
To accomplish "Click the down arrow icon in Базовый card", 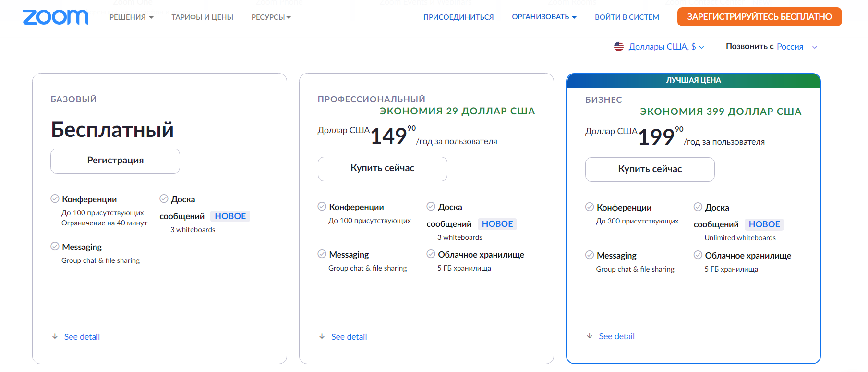I will point(55,336).
